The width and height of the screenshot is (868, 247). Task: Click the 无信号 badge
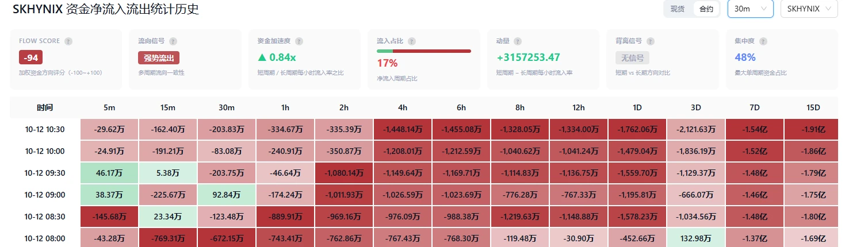633,57
